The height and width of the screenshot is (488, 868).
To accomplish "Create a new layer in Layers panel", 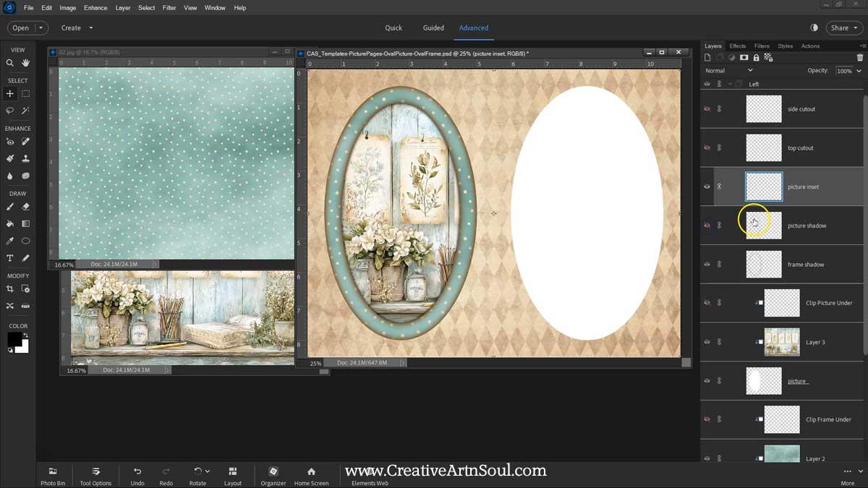I will pyautogui.click(x=709, y=57).
